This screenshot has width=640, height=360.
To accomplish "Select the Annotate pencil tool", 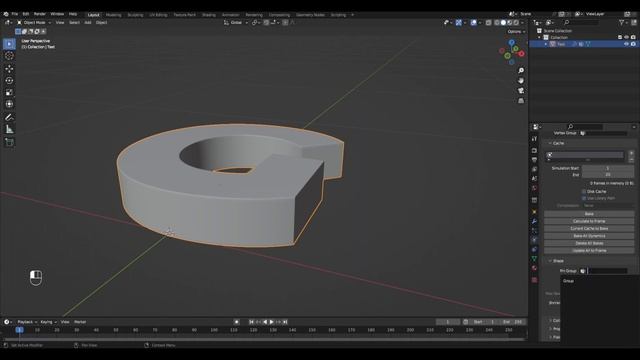I will coord(9,118).
